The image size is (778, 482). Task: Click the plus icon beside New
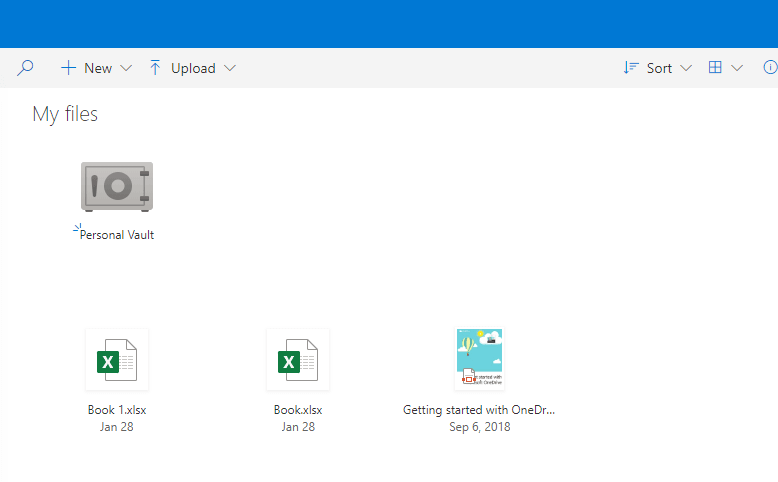tap(68, 68)
